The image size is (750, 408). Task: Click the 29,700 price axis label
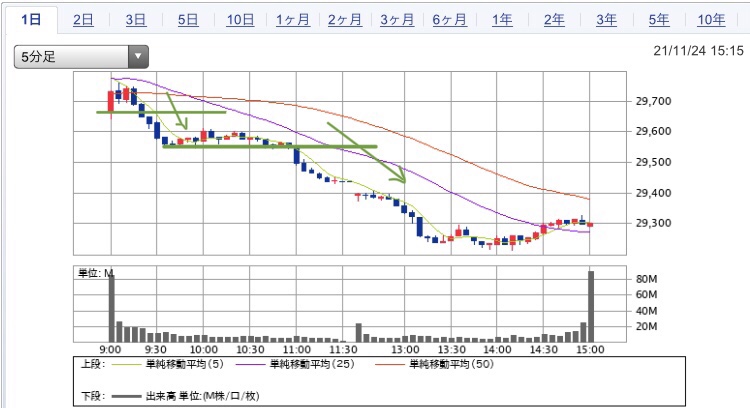653,101
